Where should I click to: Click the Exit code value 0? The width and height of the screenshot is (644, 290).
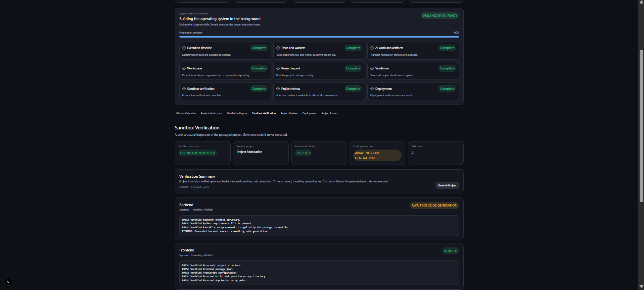coord(413,152)
